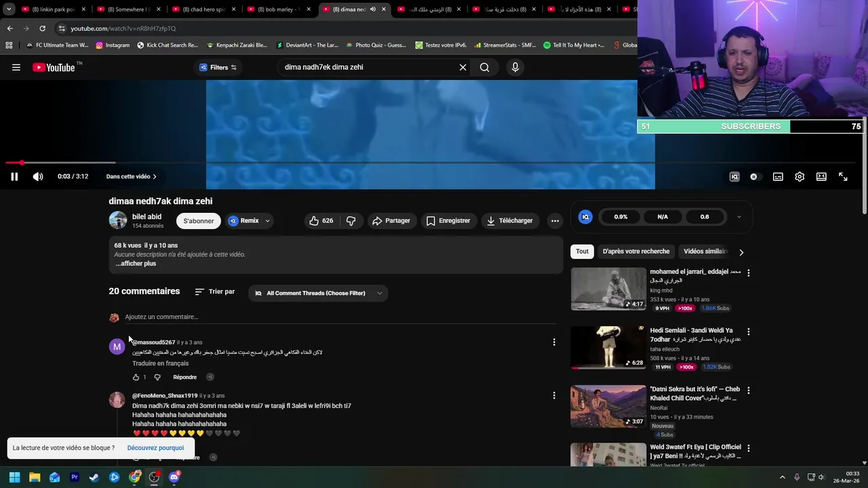Click Découvrez pourquoi link
This screenshot has width=868, height=488.
155,448
